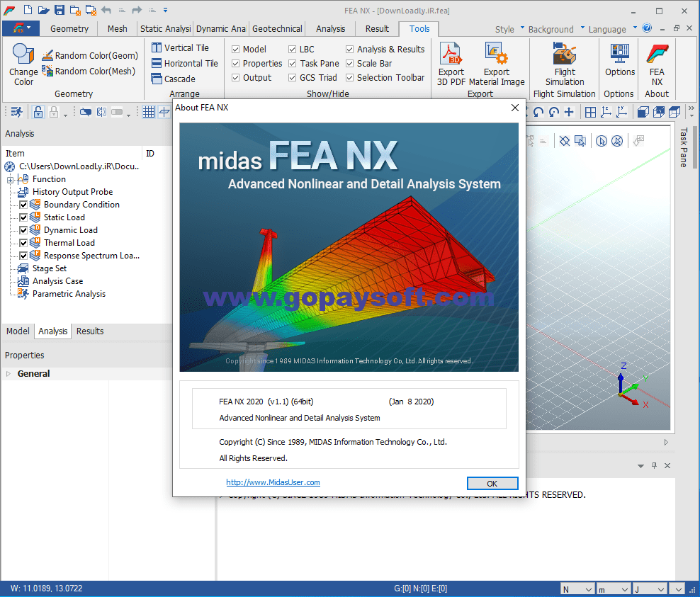Screen dimensions: 700x597
Task: Expand the Function tree node
Action: 10,180
